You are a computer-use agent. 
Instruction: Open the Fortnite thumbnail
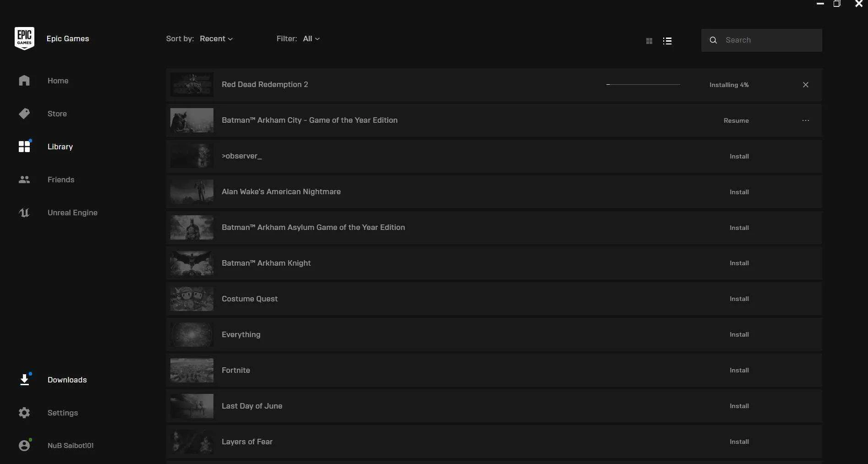192,370
